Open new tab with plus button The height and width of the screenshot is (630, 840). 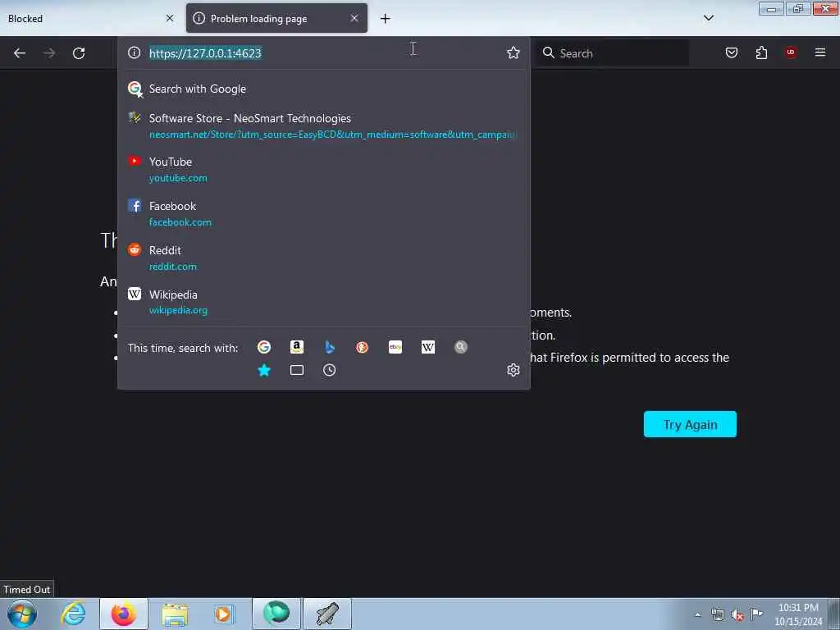pos(386,19)
